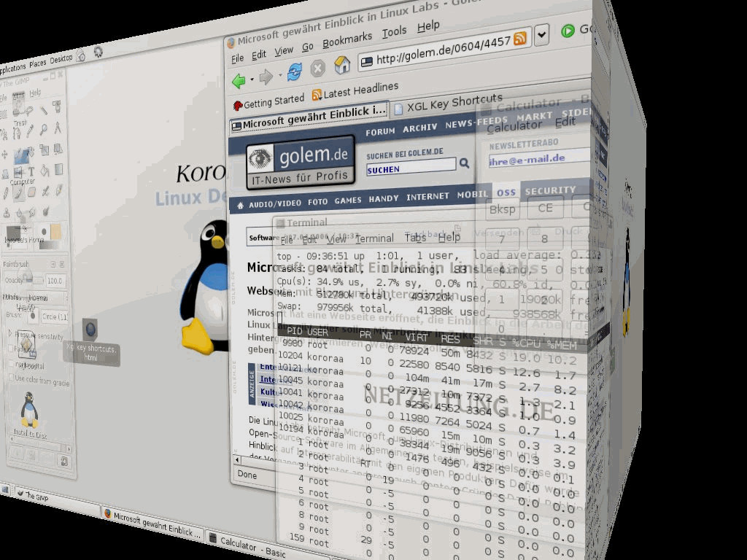Screen dimensions: 747x560
Task: Open the SECURITY section on golem.de
Action: tap(550, 190)
